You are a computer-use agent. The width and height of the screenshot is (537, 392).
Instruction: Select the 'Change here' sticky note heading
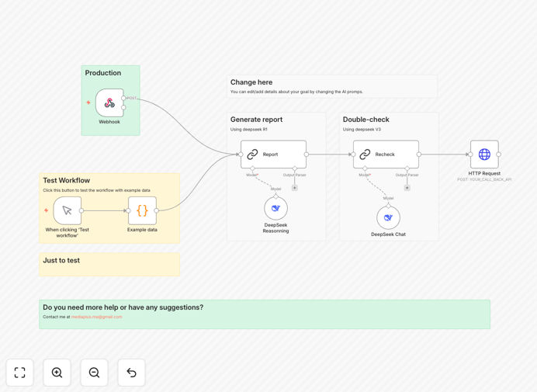[251, 82]
